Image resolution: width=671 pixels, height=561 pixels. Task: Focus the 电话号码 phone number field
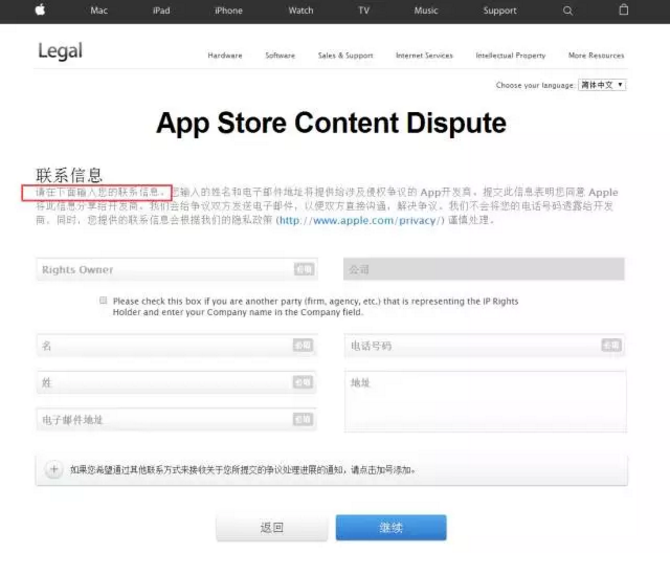click(484, 345)
